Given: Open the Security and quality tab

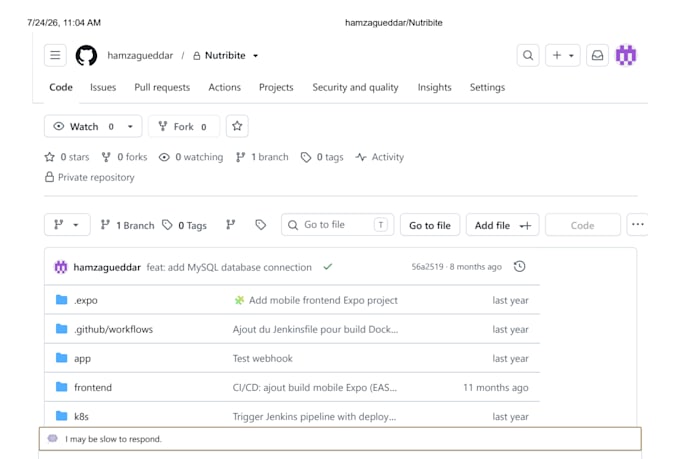Looking at the screenshot, I should 355,87.
